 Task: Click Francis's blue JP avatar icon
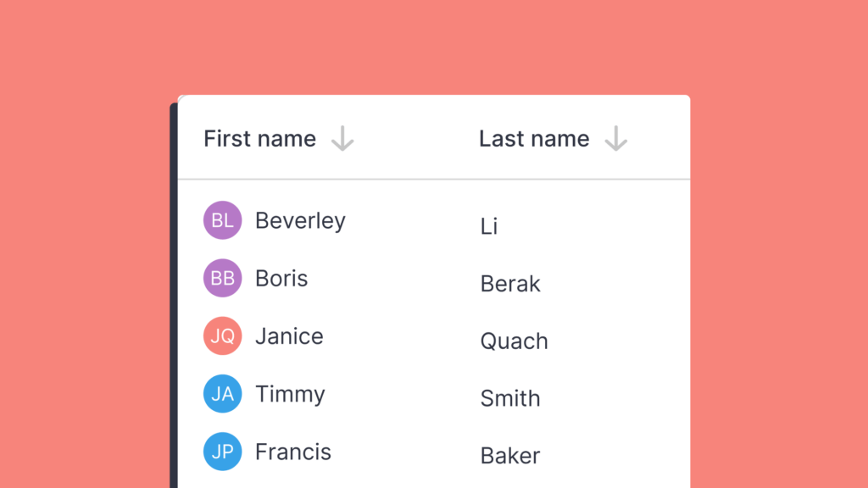tap(222, 452)
